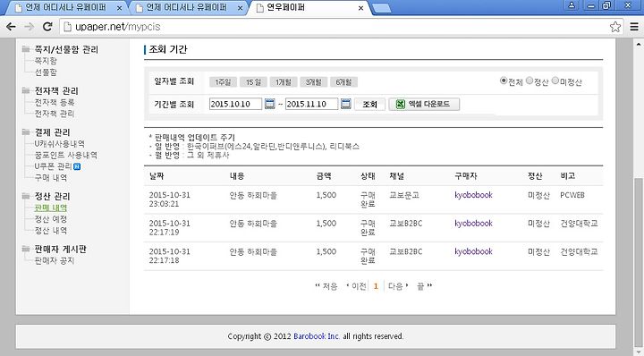Select the 미정산 radio button
The height and width of the screenshot is (356, 644).
click(x=555, y=81)
